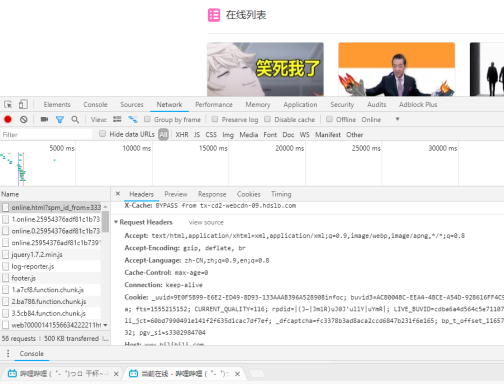The height and width of the screenshot is (384, 504).
Task: Close the request details pane
Action: tap(118, 194)
